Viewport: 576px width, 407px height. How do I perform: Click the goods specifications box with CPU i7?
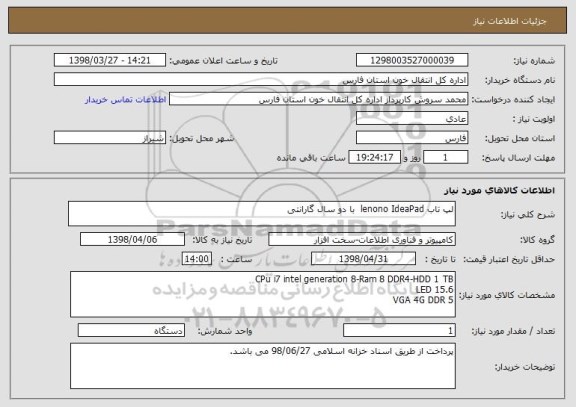pos(263,294)
